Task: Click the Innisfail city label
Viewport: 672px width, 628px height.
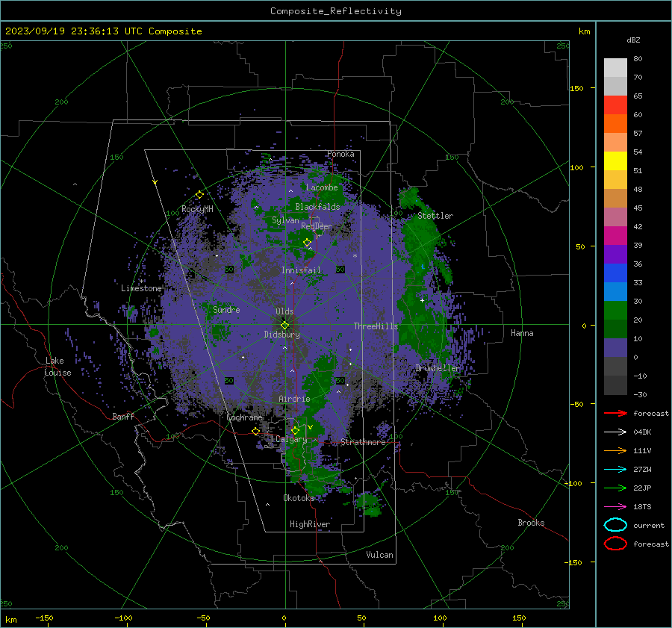Action: [x=302, y=270]
